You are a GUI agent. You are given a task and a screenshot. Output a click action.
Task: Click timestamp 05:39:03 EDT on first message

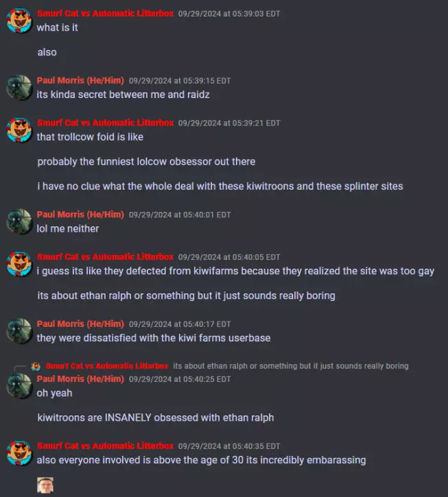click(229, 14)
